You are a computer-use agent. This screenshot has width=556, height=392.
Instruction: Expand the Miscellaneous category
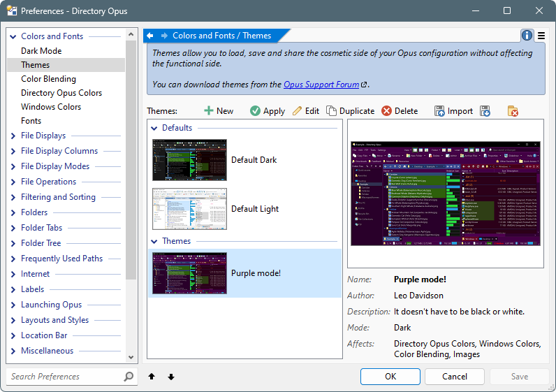click(x=13, y=351)
